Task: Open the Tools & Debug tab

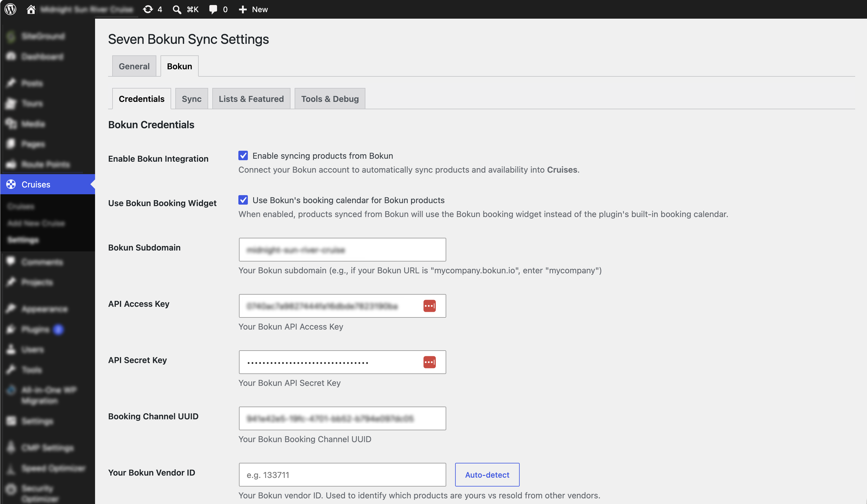Action: (330, 99)
